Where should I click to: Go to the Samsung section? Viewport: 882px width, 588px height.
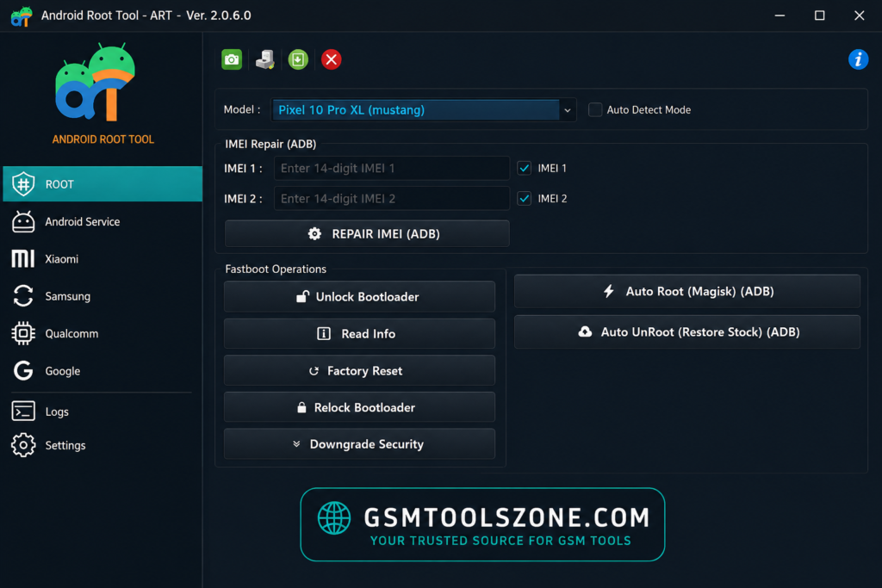click(102, 295)
